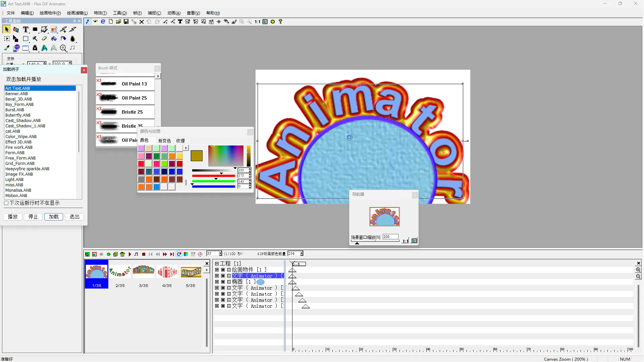Click the 加载 button
644x362 pixels.
(54, 217)
